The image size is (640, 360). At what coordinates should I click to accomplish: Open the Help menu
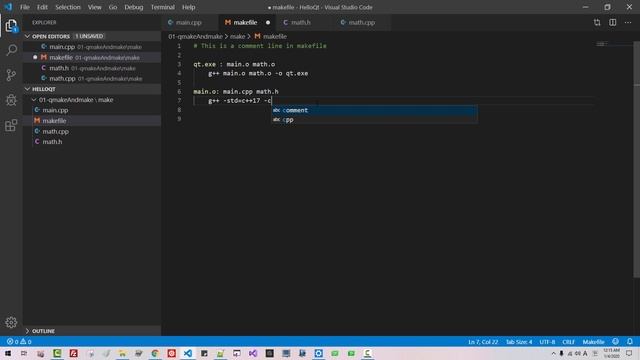click(188, 7)
